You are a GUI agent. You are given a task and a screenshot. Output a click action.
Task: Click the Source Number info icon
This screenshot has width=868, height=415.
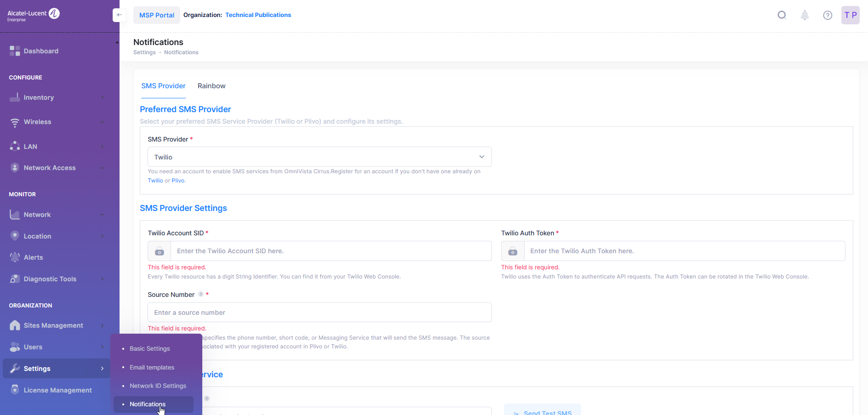201,295
